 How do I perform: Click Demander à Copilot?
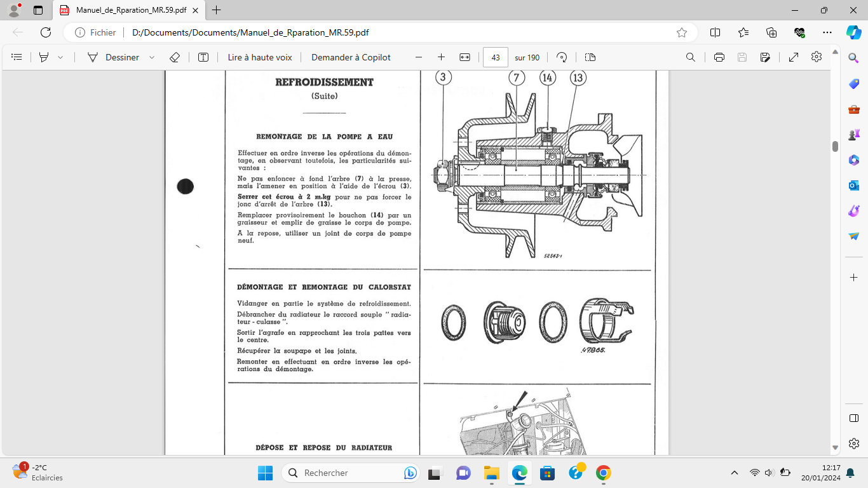click(351, 57)
